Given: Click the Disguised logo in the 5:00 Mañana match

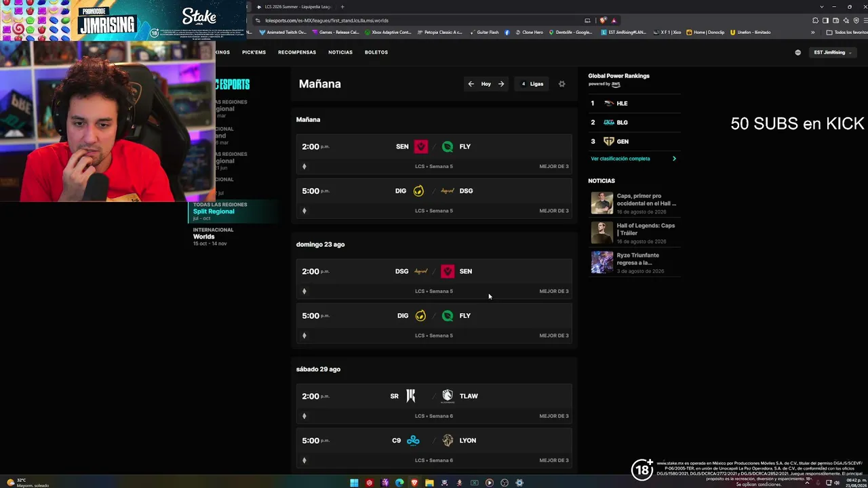Looking at the screenshot, I should 448,191.
